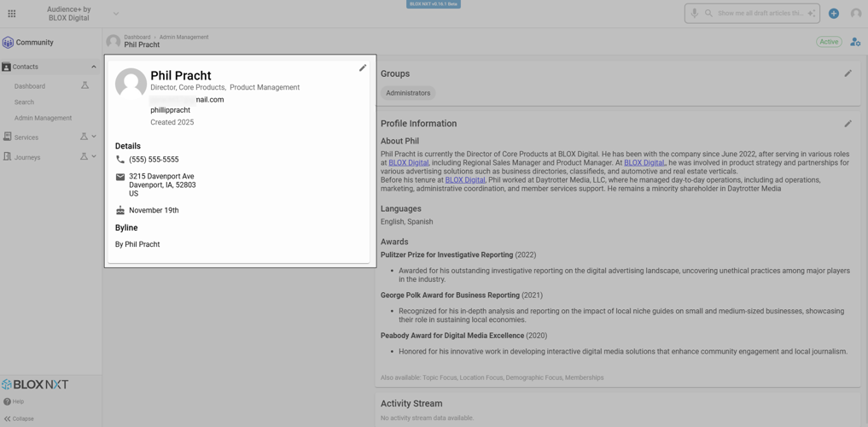Click the flask icon next to Services
The image size is (868, 427).
tap(84, 137)
